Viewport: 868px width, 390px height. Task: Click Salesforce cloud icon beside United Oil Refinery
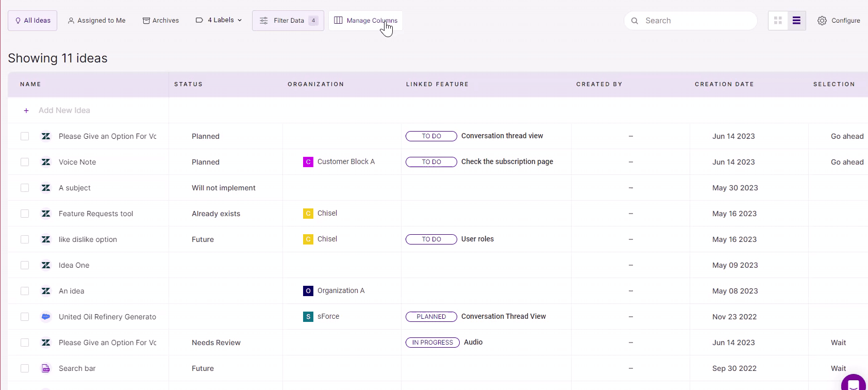[46, 317]
